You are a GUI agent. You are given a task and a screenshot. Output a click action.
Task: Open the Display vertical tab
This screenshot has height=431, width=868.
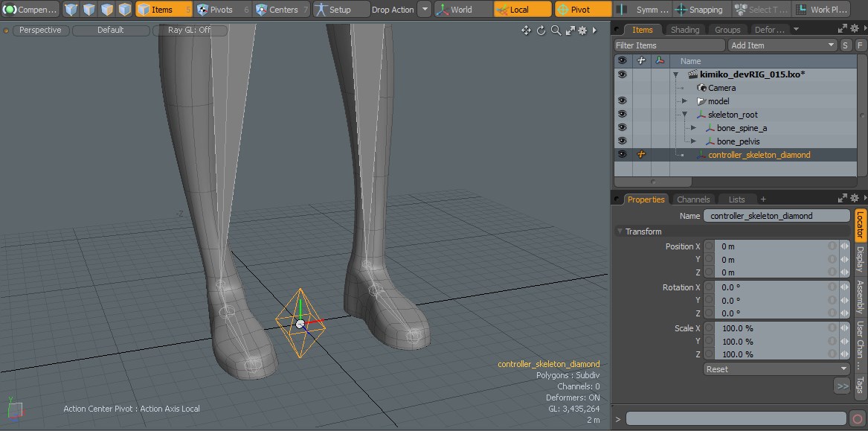[x=861, y=261]
